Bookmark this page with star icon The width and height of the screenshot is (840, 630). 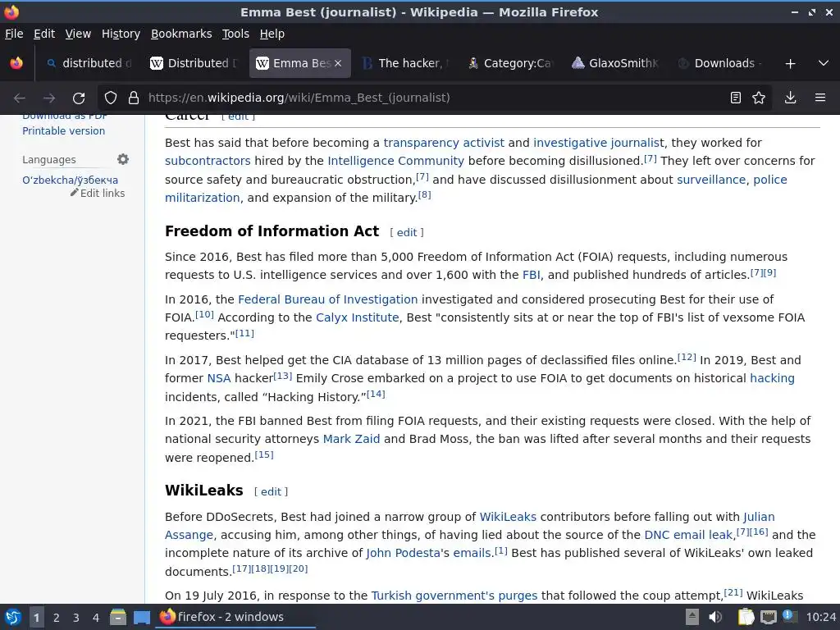759,98
